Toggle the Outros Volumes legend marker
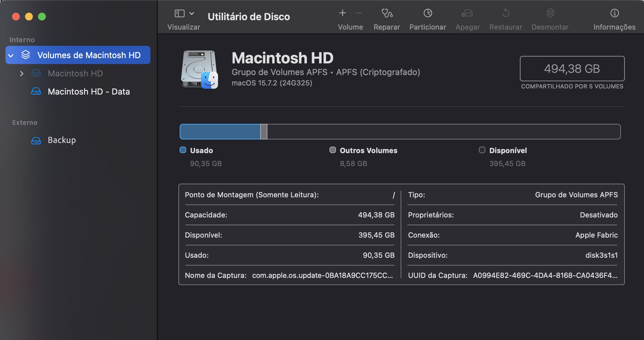This screenshot has height=340, width=644. click(x=332, y=150)
